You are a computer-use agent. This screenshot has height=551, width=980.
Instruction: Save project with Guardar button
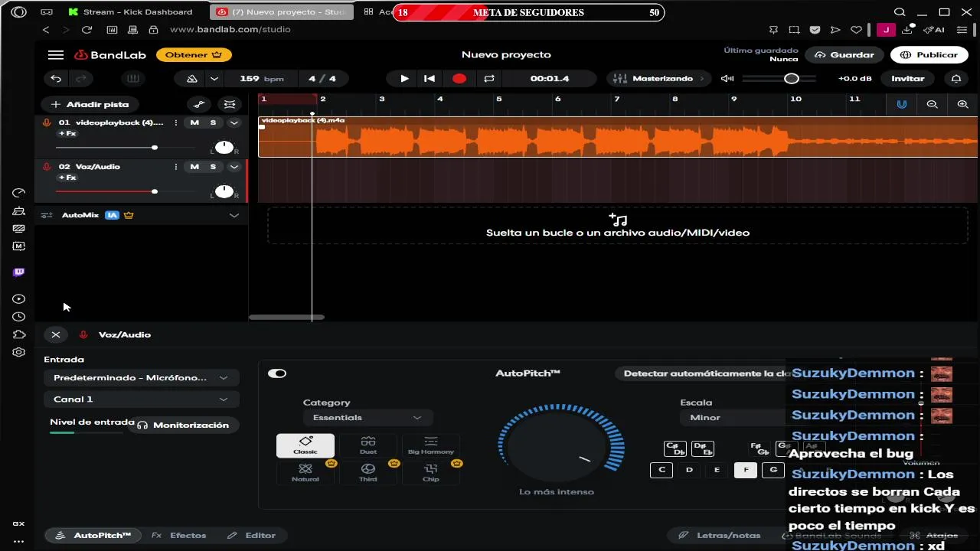[x=844, y=55]
